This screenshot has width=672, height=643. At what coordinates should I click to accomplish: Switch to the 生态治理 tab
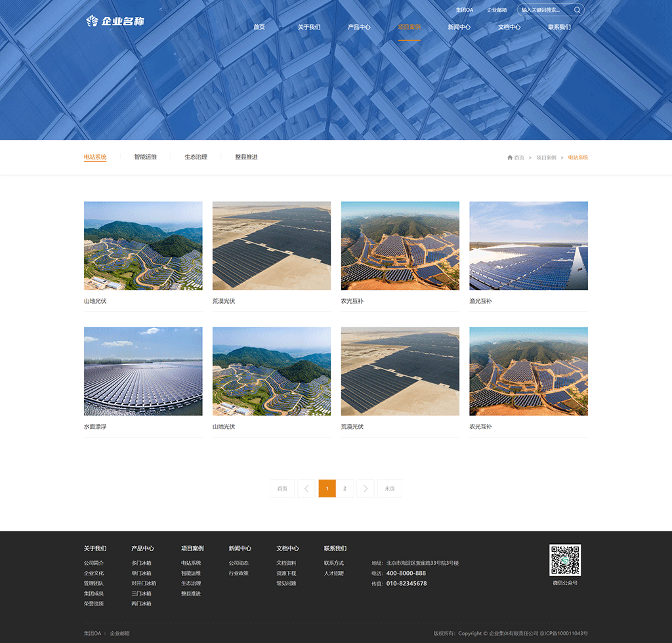click(196, 157)
